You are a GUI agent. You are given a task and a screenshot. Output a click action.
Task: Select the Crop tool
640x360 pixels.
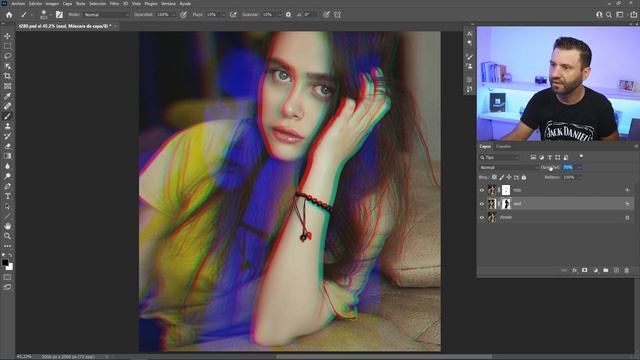7,76
